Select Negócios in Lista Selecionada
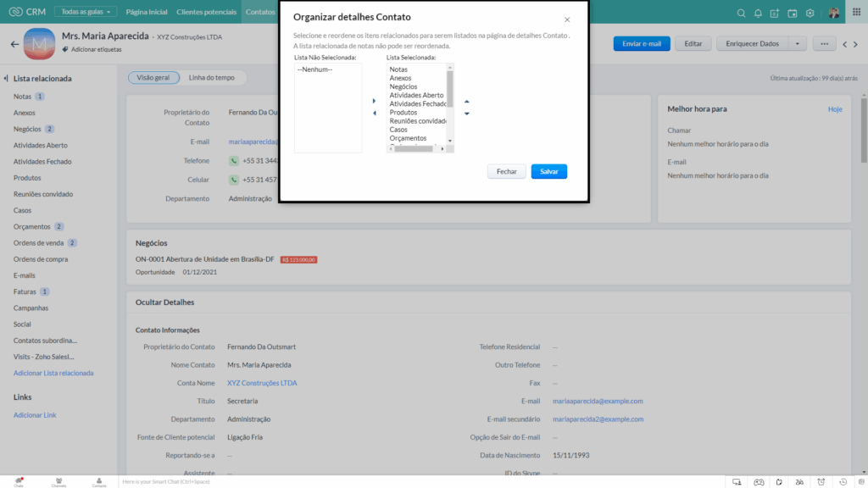The image size is (868, 488). (403, 87)
